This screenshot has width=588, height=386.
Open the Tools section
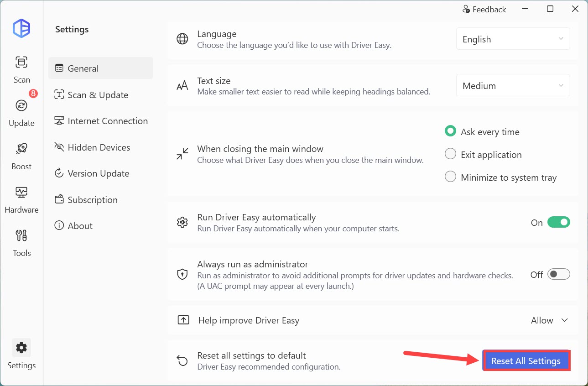21,243
